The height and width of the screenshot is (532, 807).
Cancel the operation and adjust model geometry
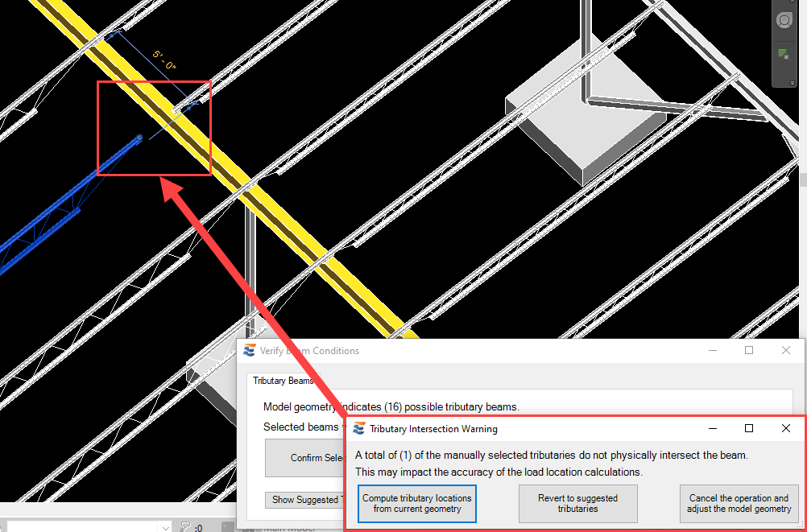pyautogui.click(x=739, y=504)
